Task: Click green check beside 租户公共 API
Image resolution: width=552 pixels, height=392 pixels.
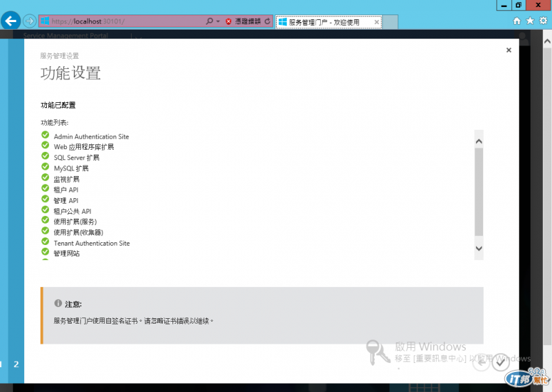Action: point(45,209)
